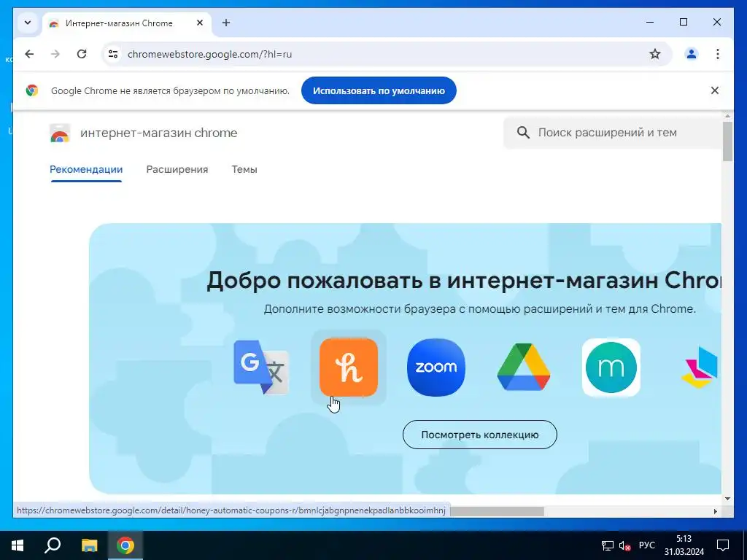747x560 pixels.
Task: Click the Интернет-магазин Chrome browser tab
Action: pyautogui.click(x=127, y=23)
